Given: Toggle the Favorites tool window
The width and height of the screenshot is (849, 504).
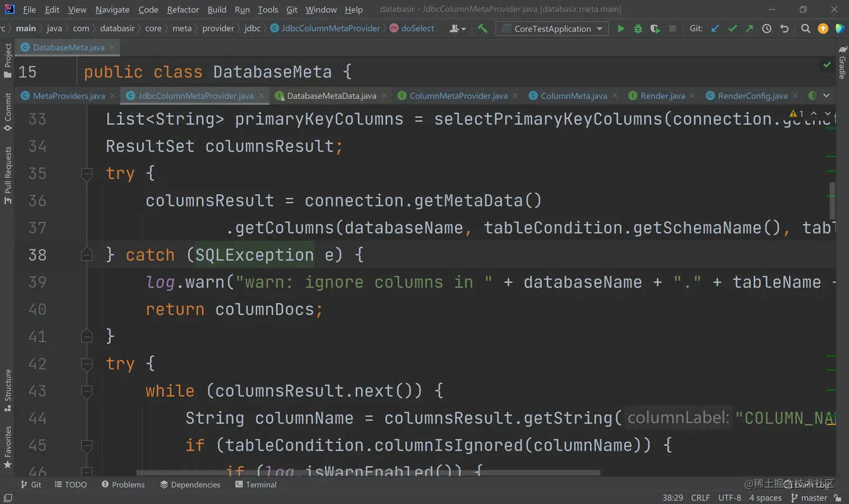Looking at the screenshot, I should pyautogui.click(x=8, y=447).
